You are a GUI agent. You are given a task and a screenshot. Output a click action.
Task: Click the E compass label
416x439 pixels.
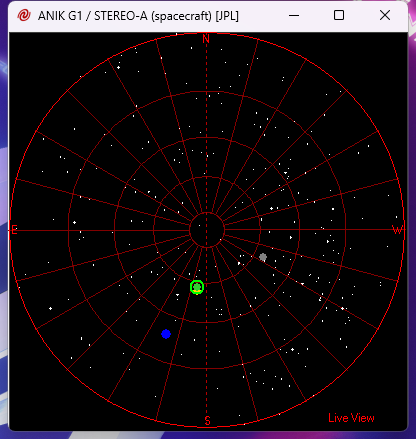click(x=14, y=230)
